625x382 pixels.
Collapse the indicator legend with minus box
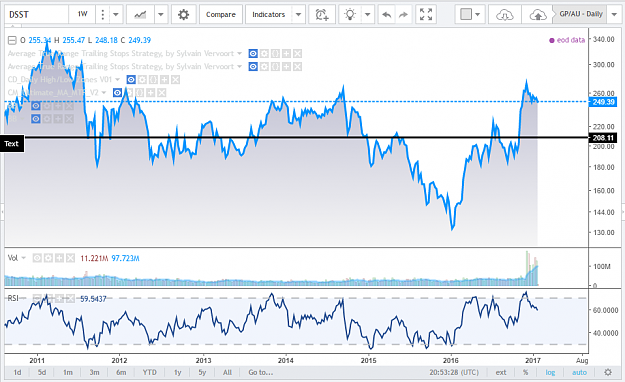12,40
